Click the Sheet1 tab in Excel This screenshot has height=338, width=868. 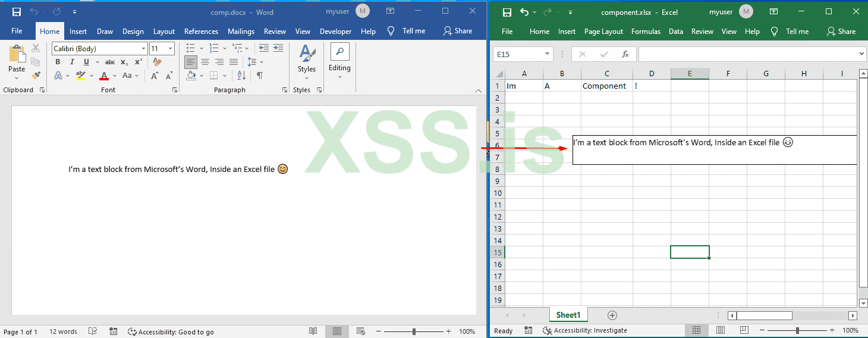pos(568,315)
